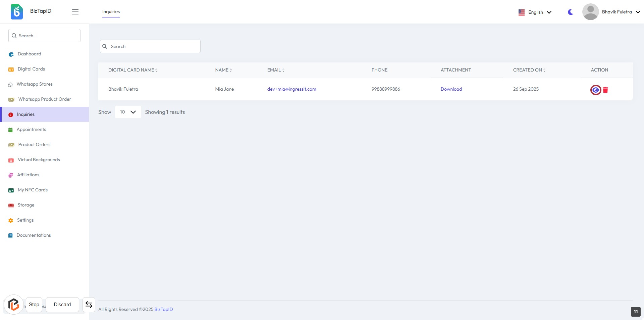Open the user avatar picture
Screen dimensions: 644x320
pos(590,12)
